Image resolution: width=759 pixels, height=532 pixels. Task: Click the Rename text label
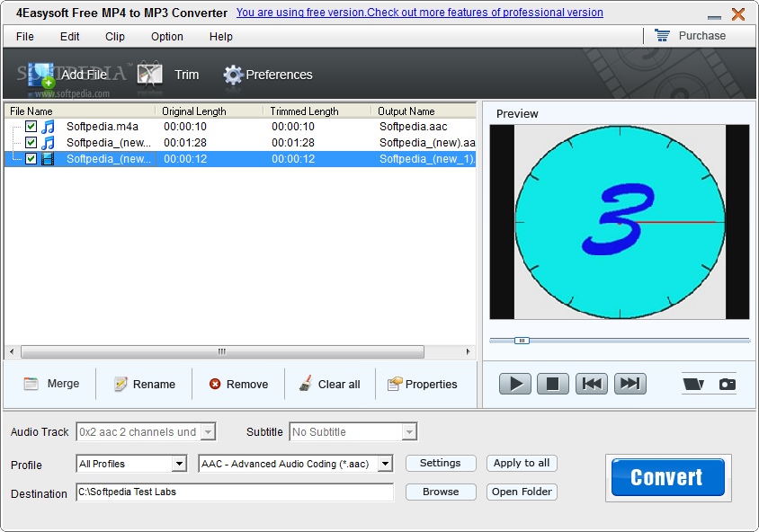point(154,385)
